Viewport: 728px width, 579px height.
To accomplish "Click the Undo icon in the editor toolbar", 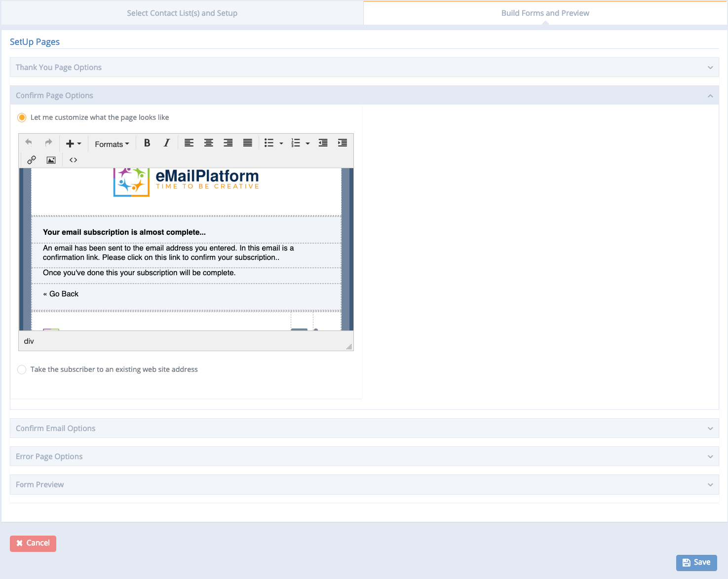I will click(x=28, y=143).
